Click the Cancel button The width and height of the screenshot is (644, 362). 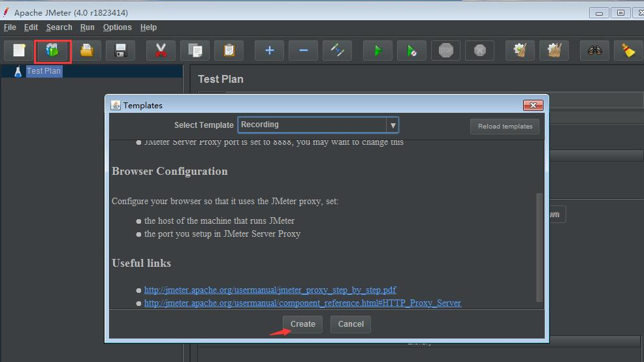(351, 324)
